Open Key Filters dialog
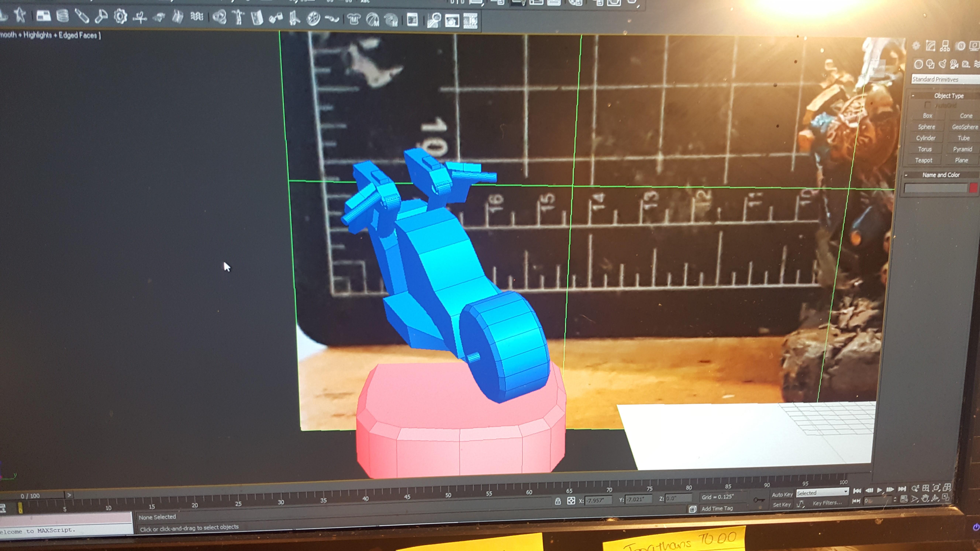Image resolution: width=980 pixels, height=551 pixels. pos(827,503)
